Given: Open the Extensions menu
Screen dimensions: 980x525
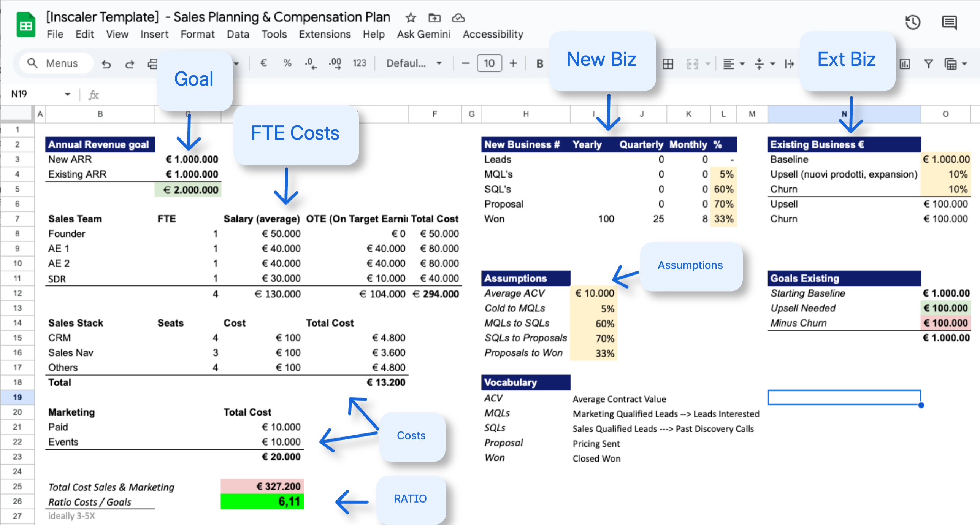Looking at the screenshot, I should 325,34.
